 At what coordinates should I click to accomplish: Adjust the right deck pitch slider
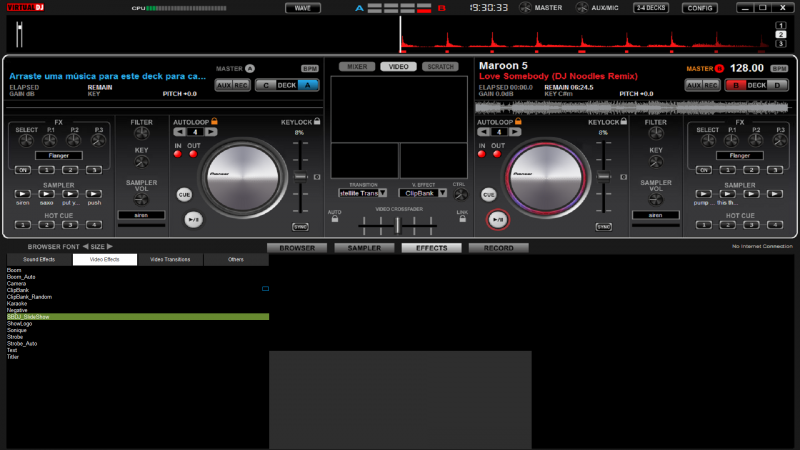(x=604, y=177)
